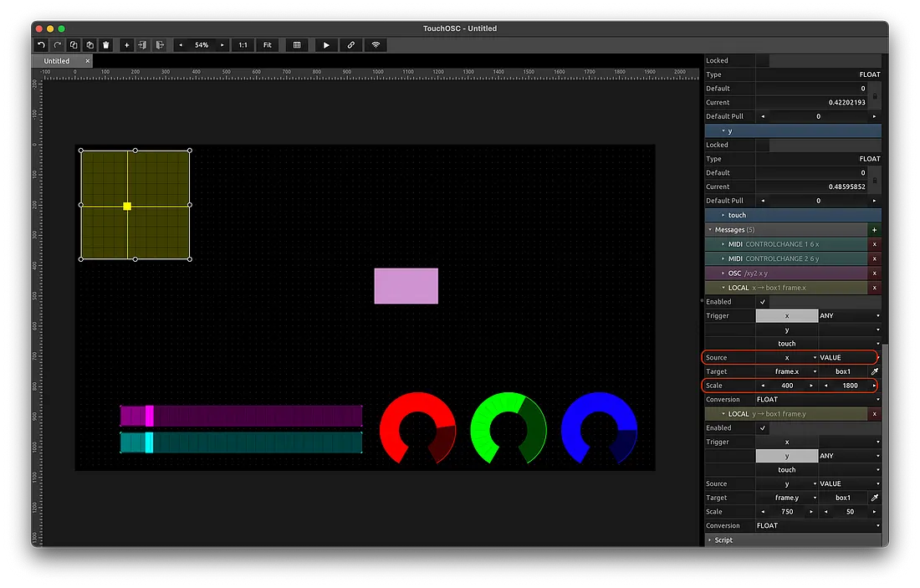
Task: Click the Fit zoom button
Action: (x=267, y=45)
